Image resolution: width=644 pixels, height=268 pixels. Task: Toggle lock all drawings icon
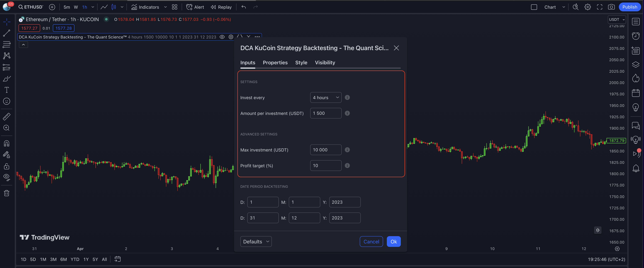[6, 166]
